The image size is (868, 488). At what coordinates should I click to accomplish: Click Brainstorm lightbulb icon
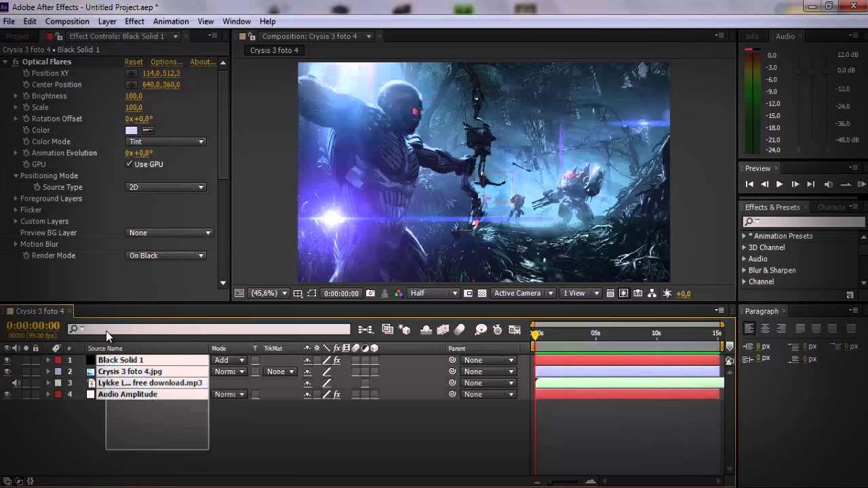tap(481, 329)
